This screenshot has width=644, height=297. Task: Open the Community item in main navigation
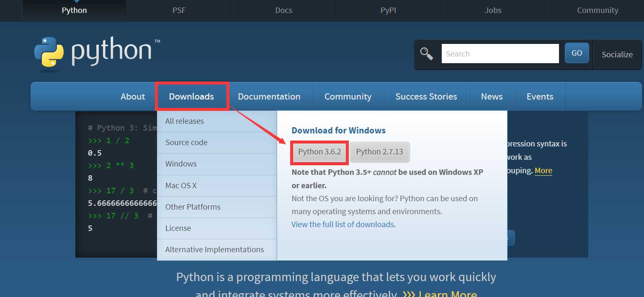coord(348,96)
